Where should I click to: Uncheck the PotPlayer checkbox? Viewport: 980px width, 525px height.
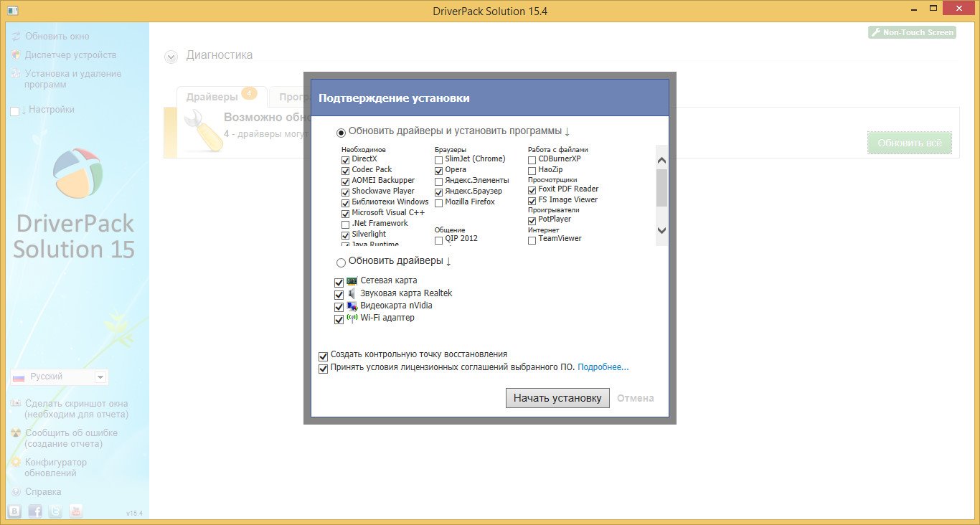(x=532, y=220)
